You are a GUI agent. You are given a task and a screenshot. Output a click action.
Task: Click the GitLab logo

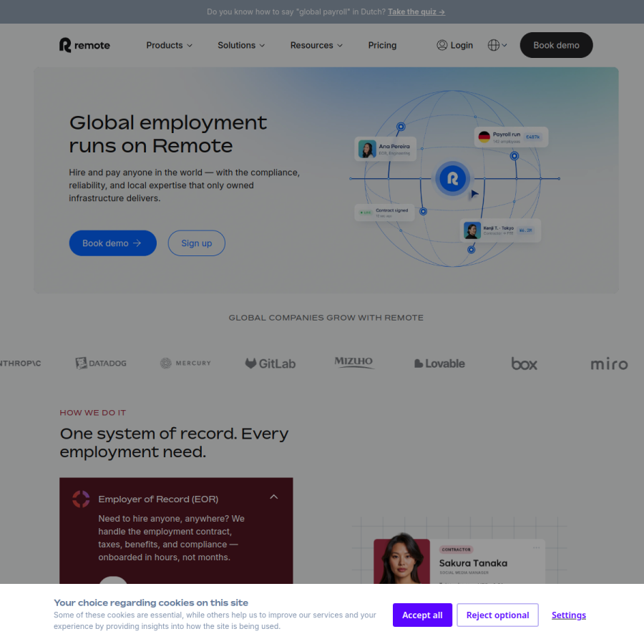pyautogui.click(x=270, y=364)
